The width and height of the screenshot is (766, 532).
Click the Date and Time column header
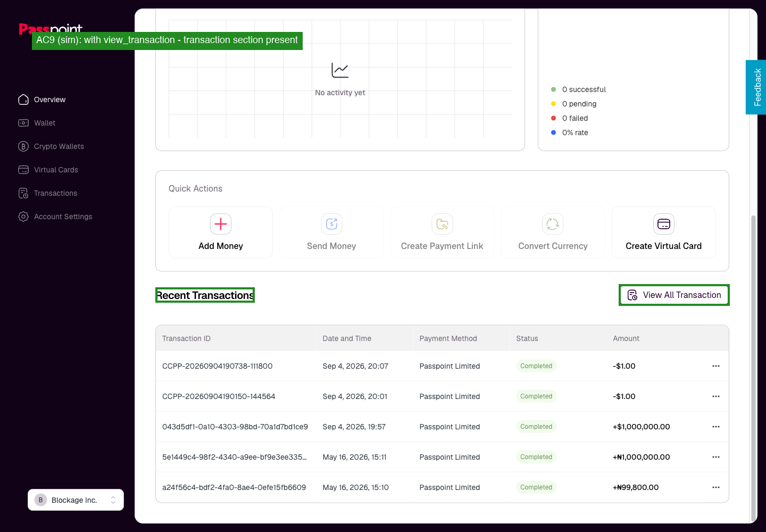click(x=347, y=338)
